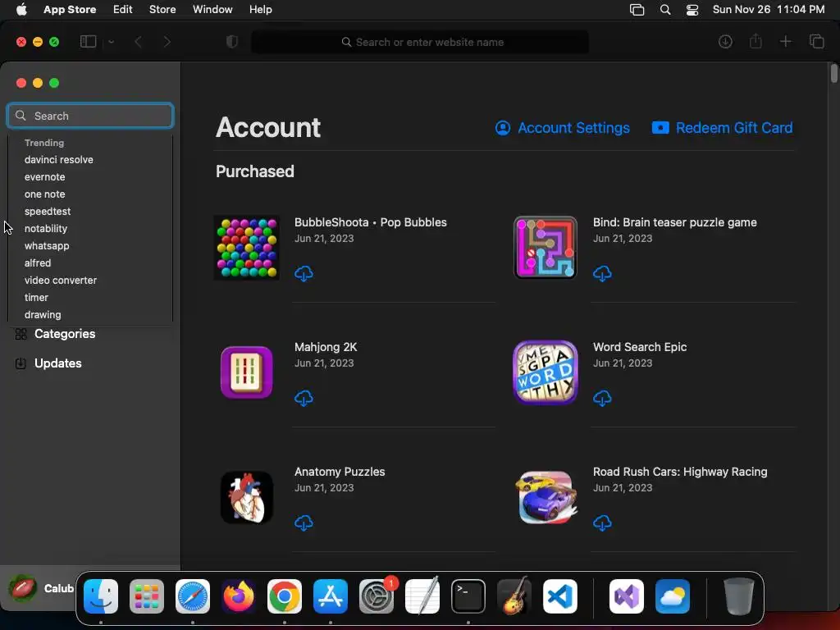
Task: Open Google Chrome from the Dock
Action: tap(285, 596)
